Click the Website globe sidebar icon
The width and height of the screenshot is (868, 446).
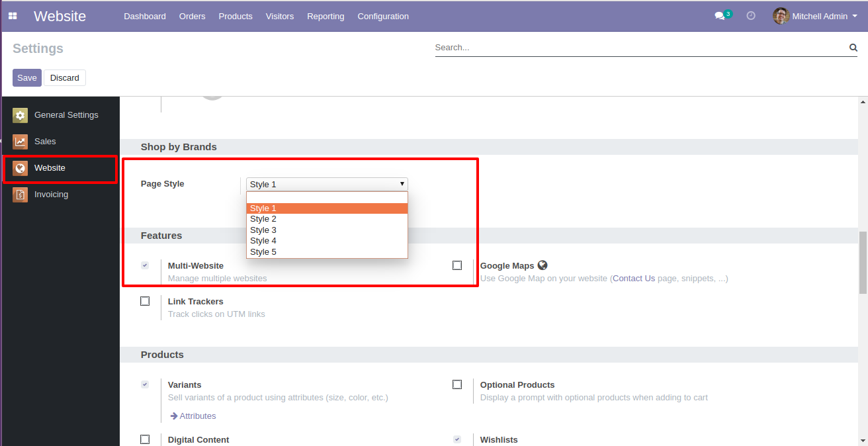[20, 168]
